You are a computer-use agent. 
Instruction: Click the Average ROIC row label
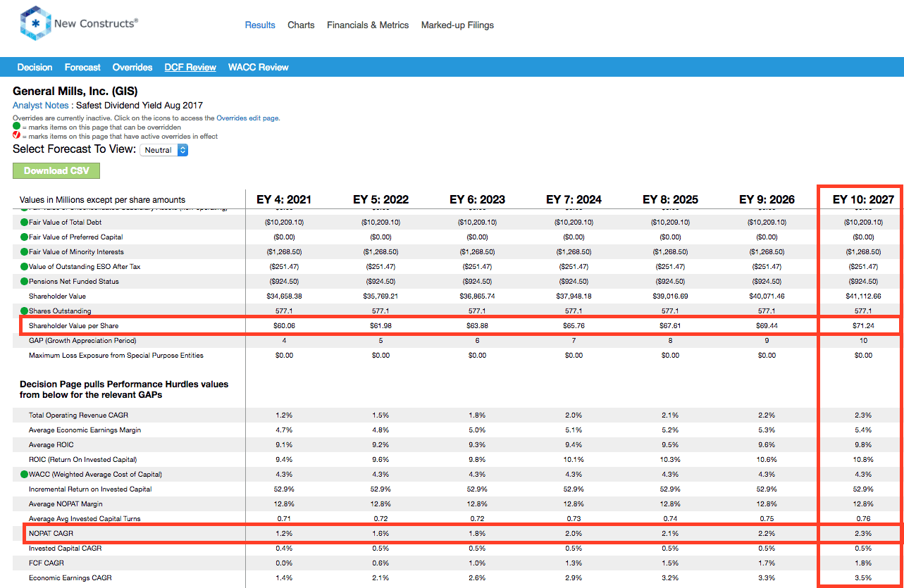pos(51,444)
